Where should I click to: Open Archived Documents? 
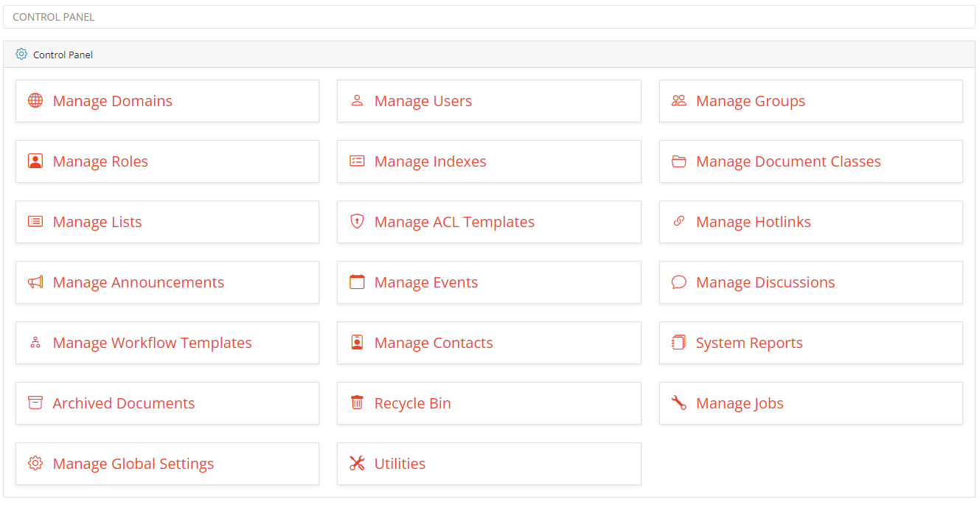(x=123, y=403)
